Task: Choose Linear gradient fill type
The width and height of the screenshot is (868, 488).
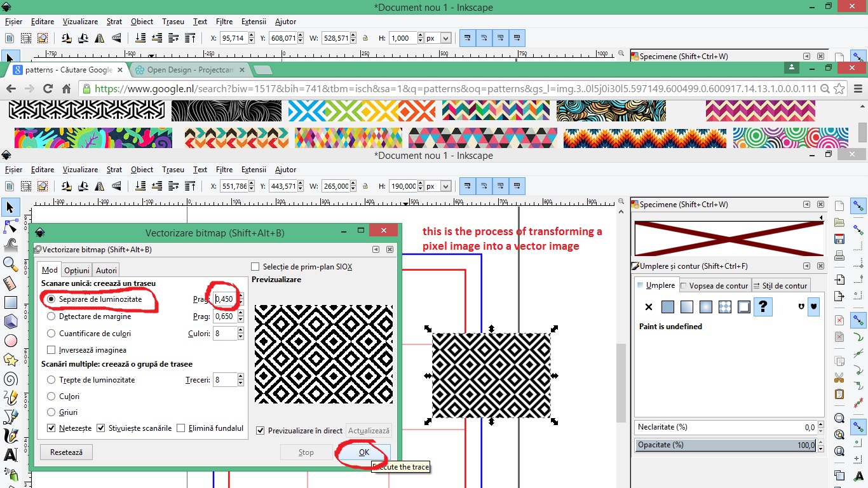Action: coord(687,307)
